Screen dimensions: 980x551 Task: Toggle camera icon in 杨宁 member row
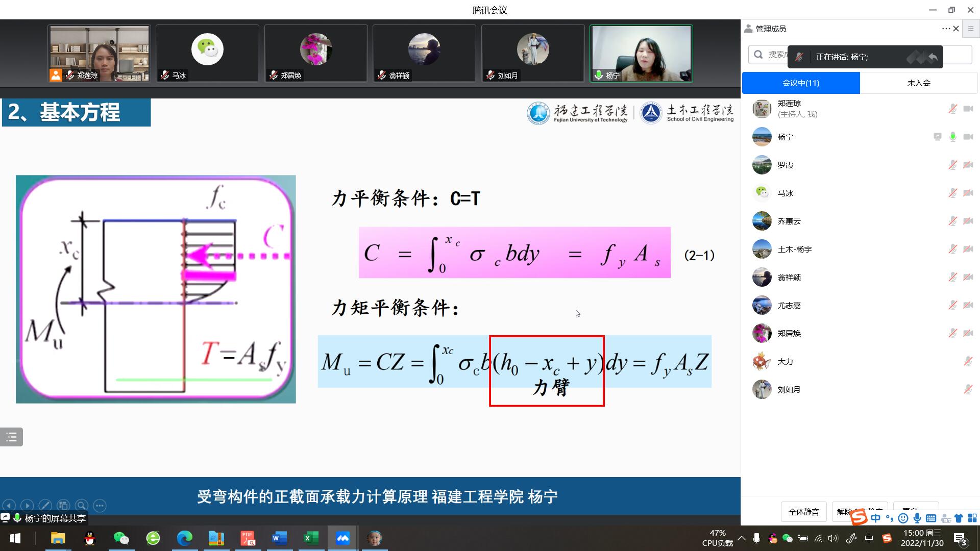coord(968,137)
